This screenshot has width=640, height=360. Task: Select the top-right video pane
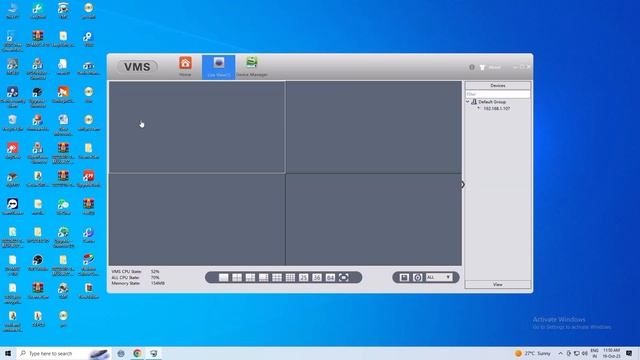[x=374, y=127]
